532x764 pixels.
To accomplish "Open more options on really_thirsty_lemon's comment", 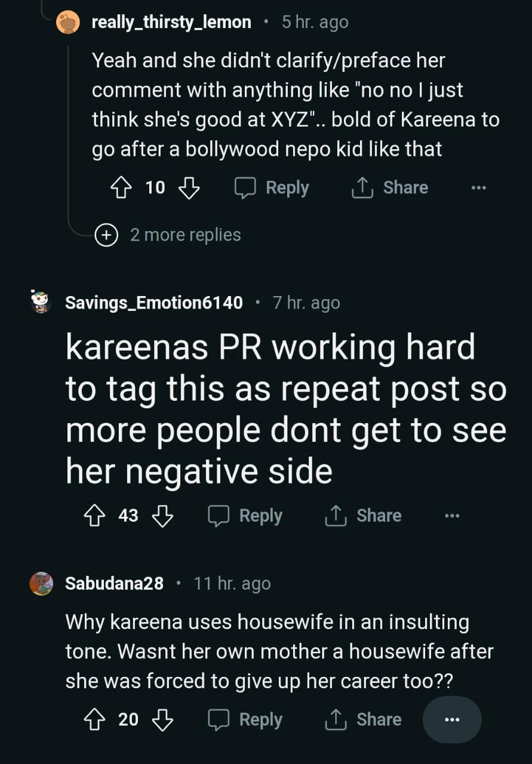I will click(x=478, y=188).
